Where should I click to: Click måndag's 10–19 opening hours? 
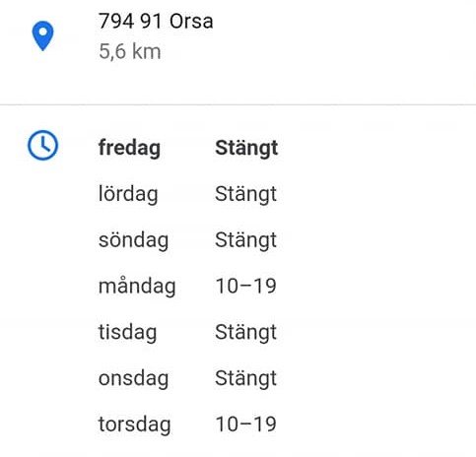click(245, 286)
